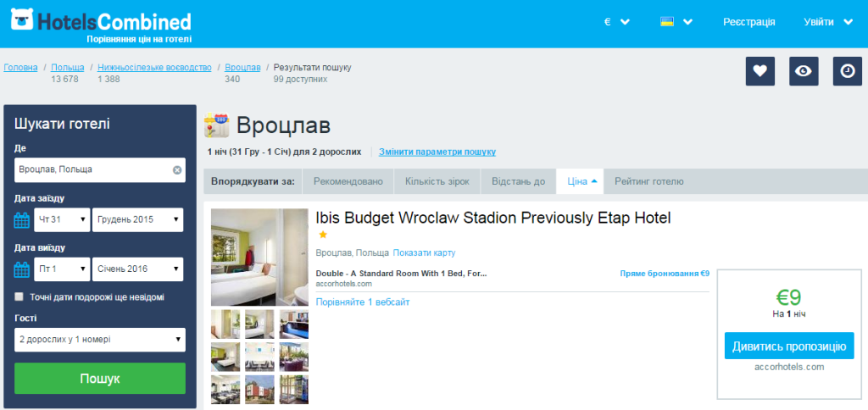Open main hotel room photo
Viewport: 868px width, 410px height.
[259, 258]
